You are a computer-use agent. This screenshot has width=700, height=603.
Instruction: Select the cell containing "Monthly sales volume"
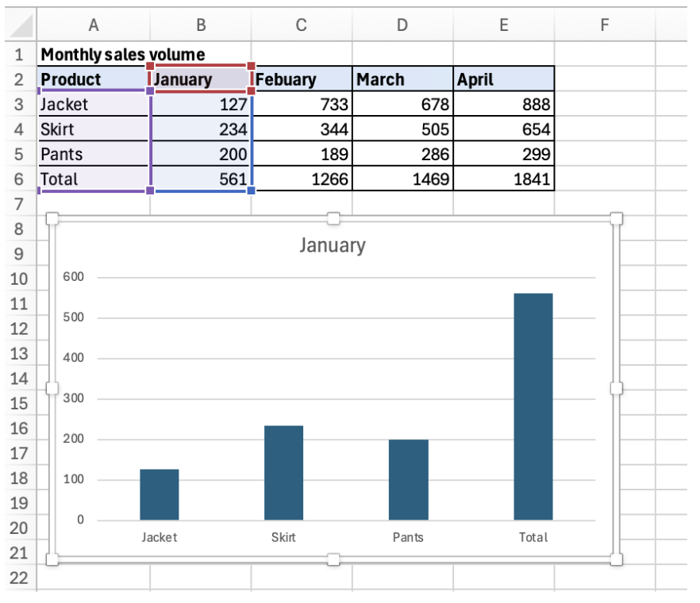pyautogui.click(x=93, y=54)
